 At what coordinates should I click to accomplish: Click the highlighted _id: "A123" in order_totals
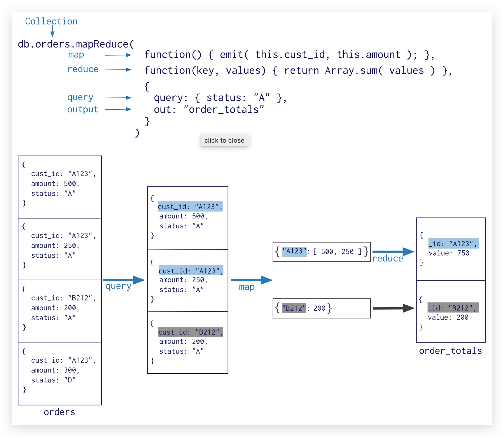(x=453, y=244)
